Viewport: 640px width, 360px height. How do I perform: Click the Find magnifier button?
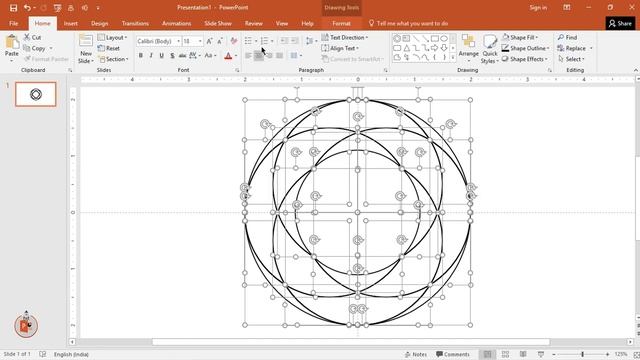pos(567,37)
